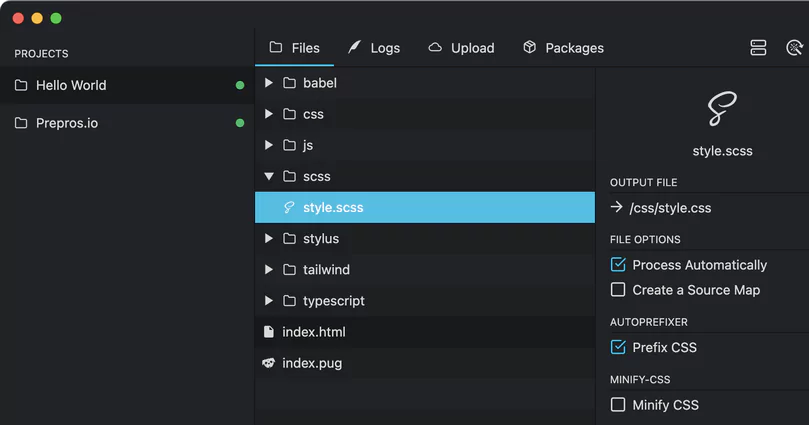Click the pug icon beside index.pug
This screenshot has height=425, width=809.
coord(268,363)
